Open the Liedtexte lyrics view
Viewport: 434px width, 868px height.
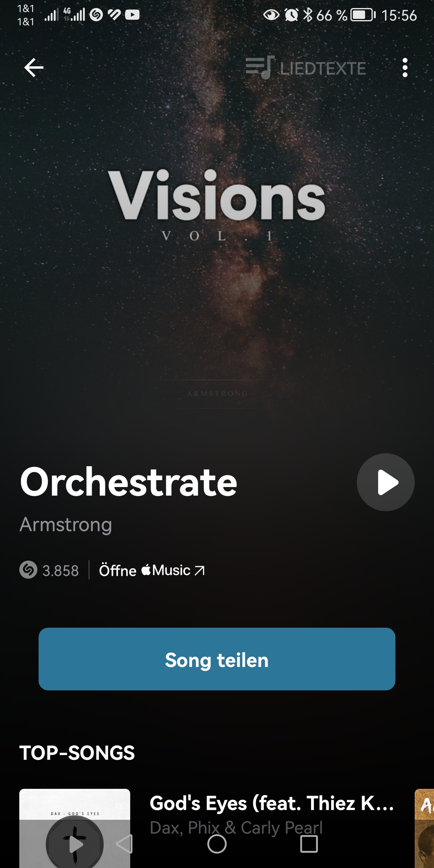tap(306, 68)
